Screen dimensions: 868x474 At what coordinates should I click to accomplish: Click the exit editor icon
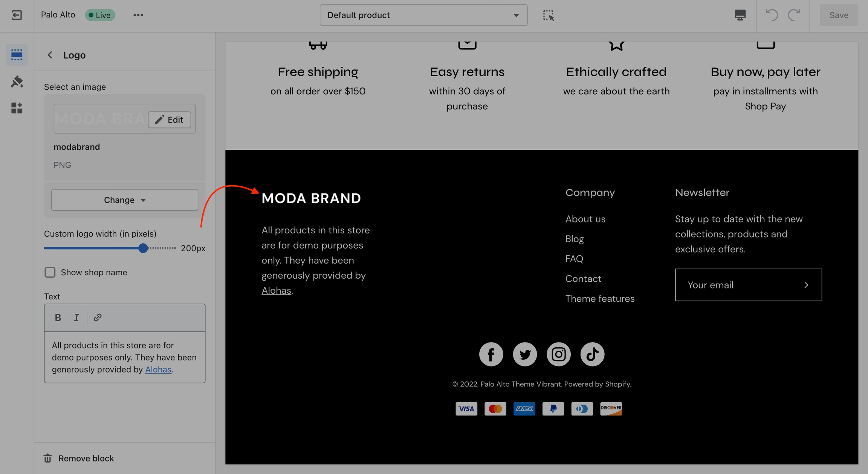(17, 15)
